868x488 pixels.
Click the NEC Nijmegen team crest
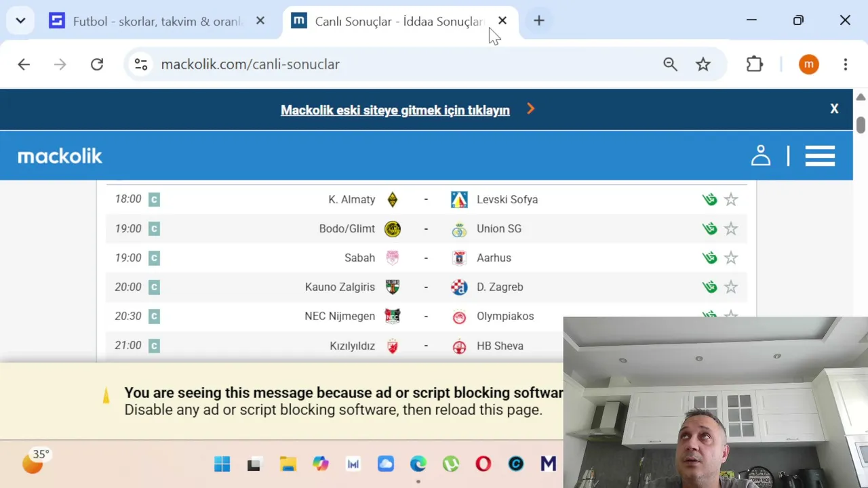[x=392, y=316]
